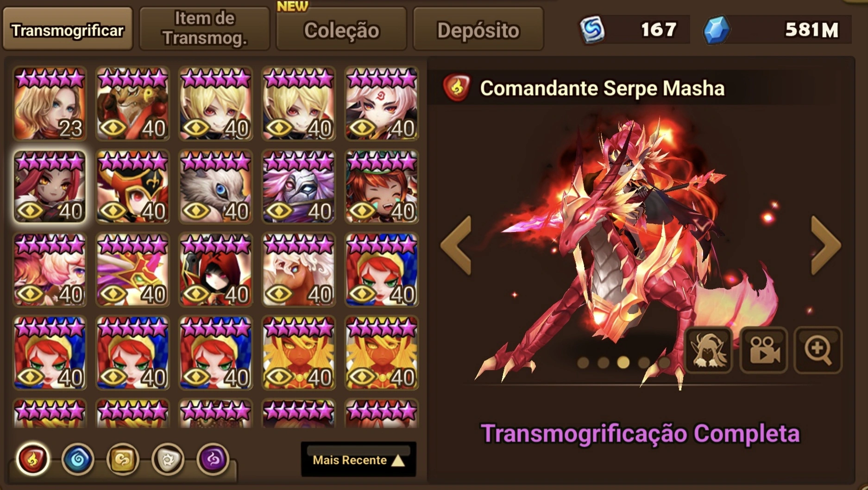Image resolution: width=868 pixels, height=490 pixels.
Task: Zoom in with the magnifier icon
Action: tap(818, 350)
